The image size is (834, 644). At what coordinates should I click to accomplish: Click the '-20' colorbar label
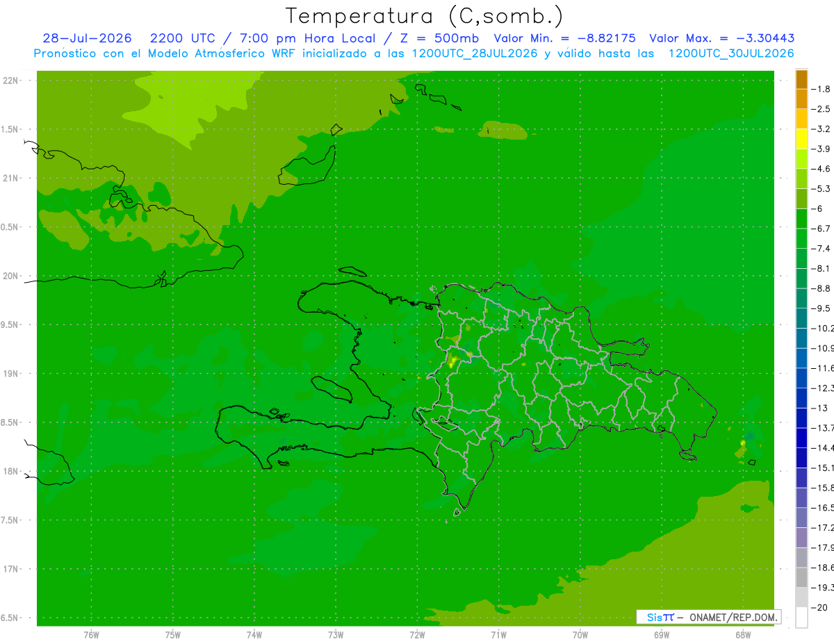pos(821,607)
